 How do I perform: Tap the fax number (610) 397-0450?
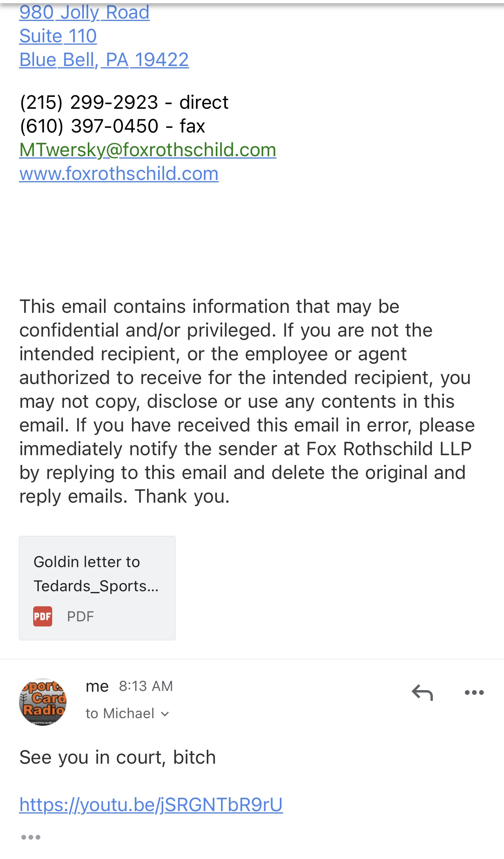(89, 126)
